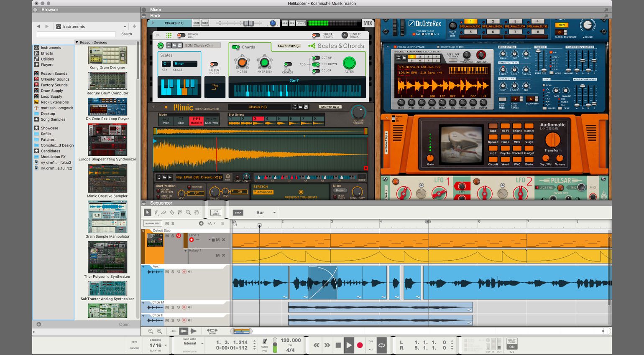Click the MIX button atop the Chunks in C rack
The height and width of the screenshot is (355, 644).
[368, 23]
